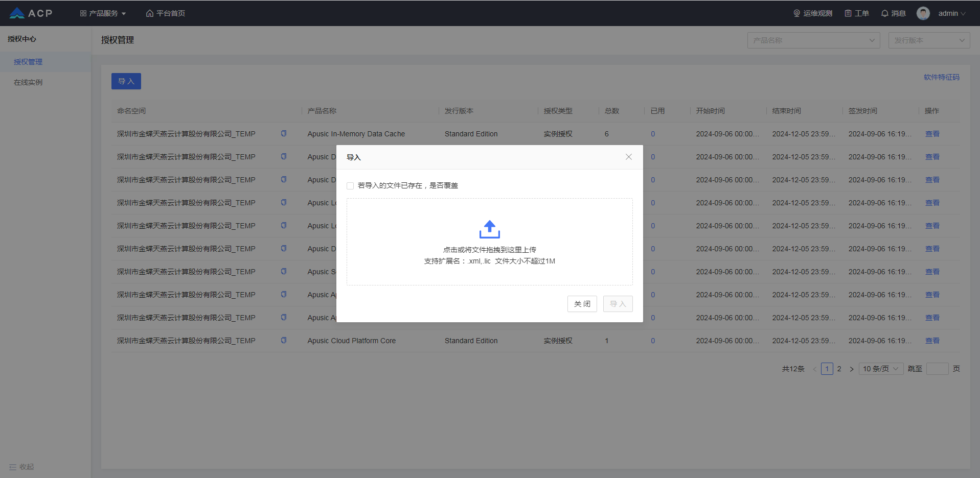The height and width of the screenshot is (478, 980).
Task: Click the Apusic In-Memory Data Cache product name
Action: click(356, 134)
